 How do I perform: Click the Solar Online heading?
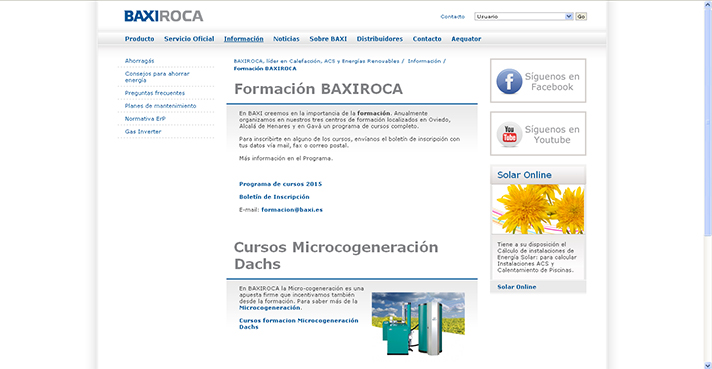pyautogui.click(x=524, y=175)
